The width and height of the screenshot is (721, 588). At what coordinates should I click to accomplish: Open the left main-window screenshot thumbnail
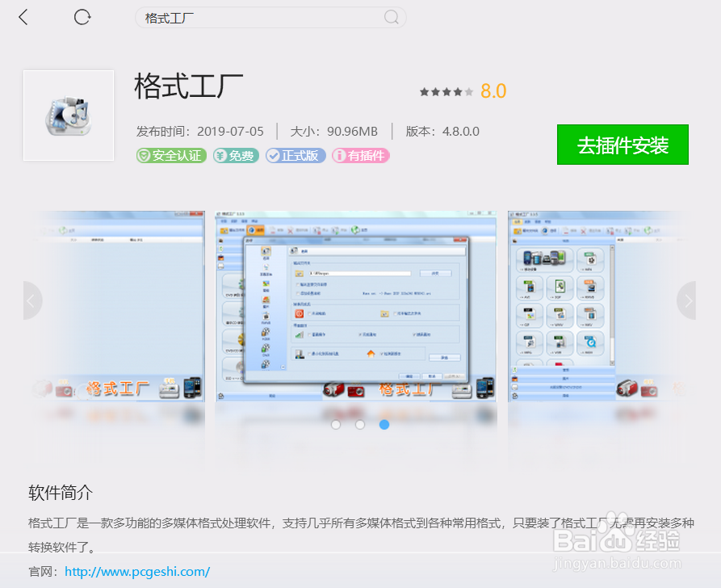pos(119,306)
